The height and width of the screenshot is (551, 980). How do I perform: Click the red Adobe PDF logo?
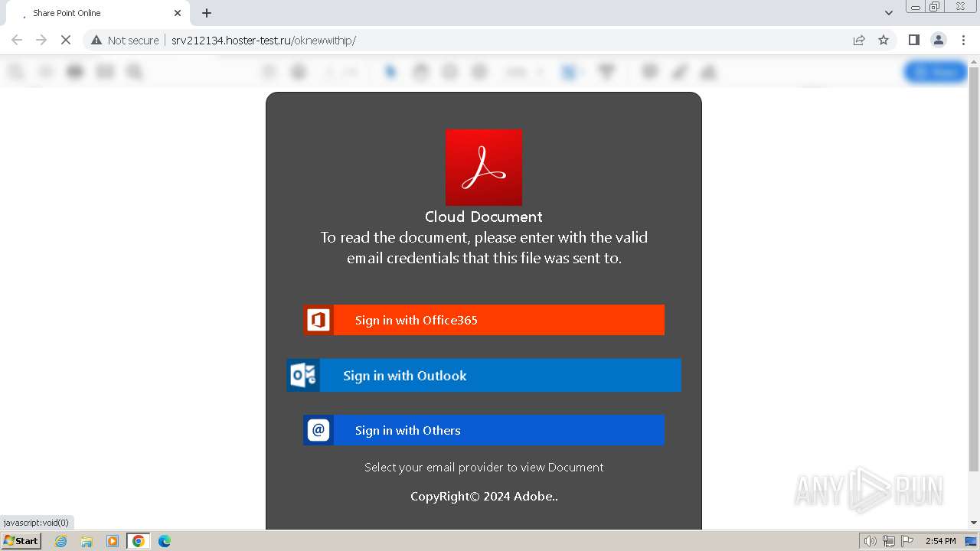tap(484, 168)
